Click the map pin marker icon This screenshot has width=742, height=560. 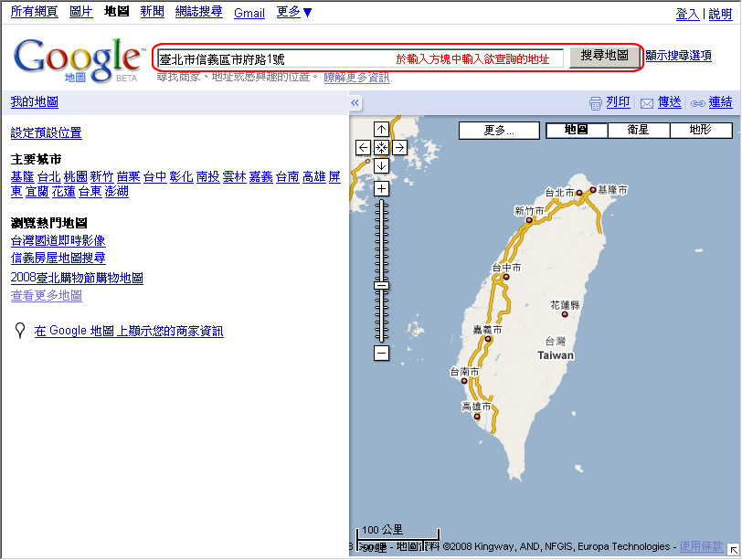[20, 330]
